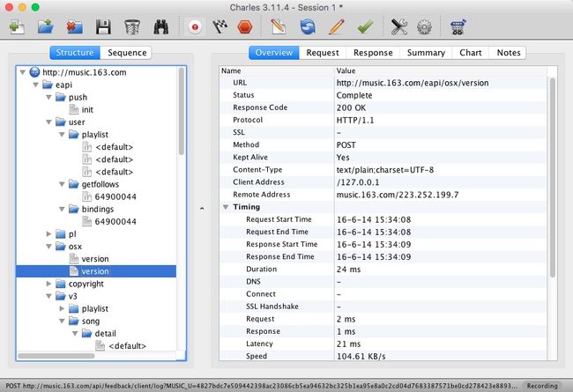
Task: Collapse the osx folder
Action: point(48,247)
